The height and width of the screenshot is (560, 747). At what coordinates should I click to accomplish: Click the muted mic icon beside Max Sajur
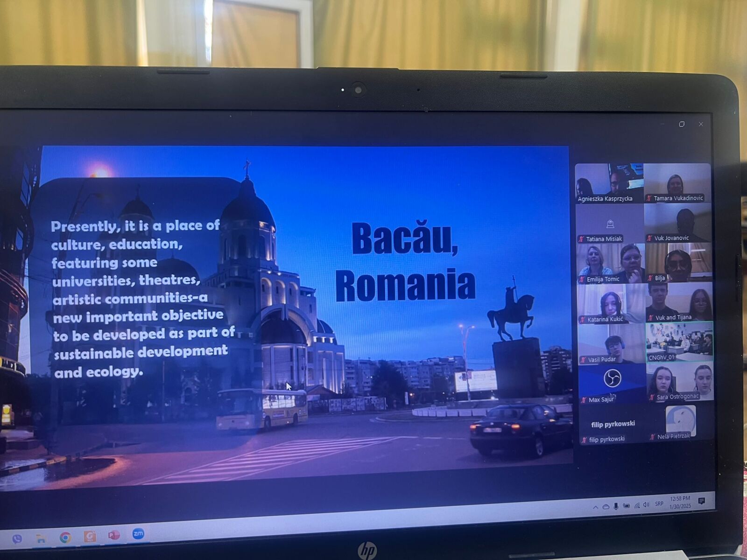[x=583, y=399]
